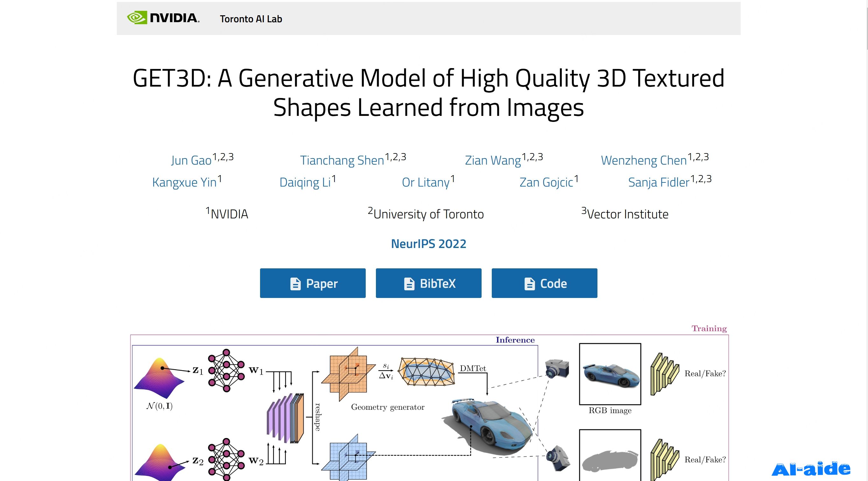This screenshot has height=481, width=868.
Task: Visit Kangxue Yin's page
Action: coord(184,182)
